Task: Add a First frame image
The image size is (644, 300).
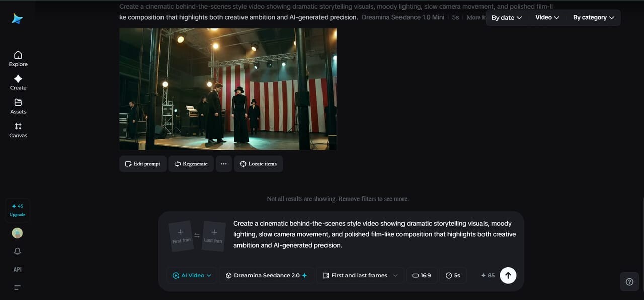Action: [x=181, y=236]
